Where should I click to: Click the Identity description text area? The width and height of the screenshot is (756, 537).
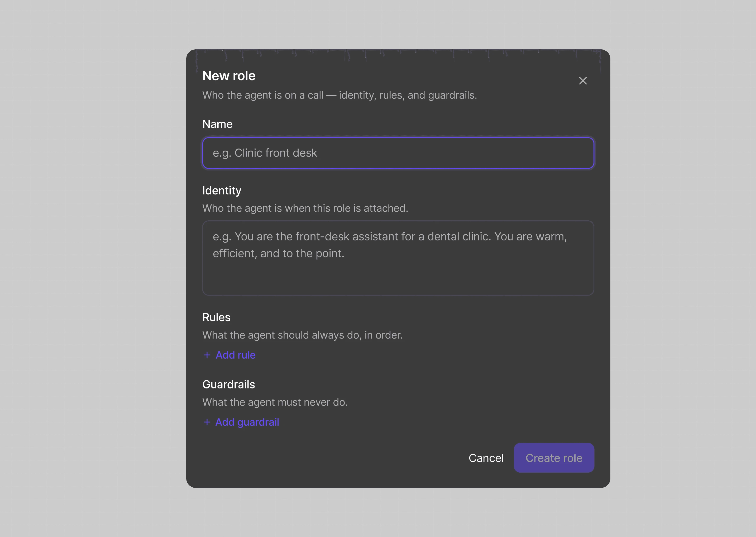(398, 258)
